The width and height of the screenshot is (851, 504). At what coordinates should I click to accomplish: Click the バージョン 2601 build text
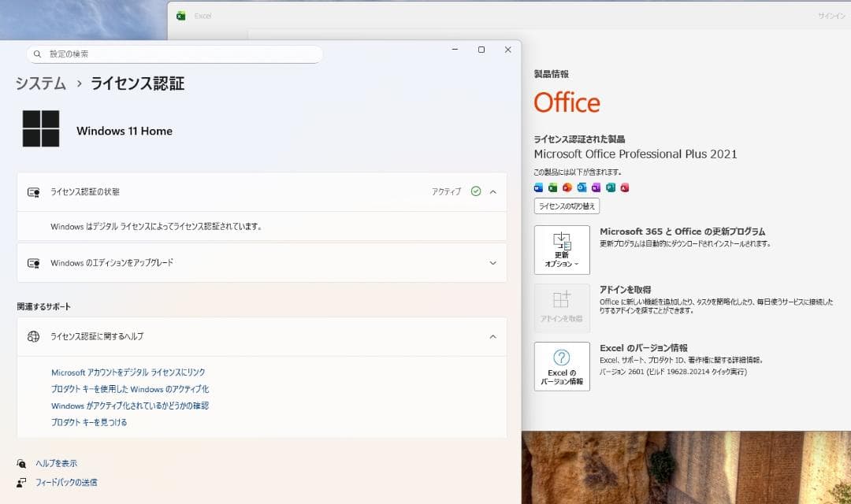pyautogui.click(x=673, y=372)
